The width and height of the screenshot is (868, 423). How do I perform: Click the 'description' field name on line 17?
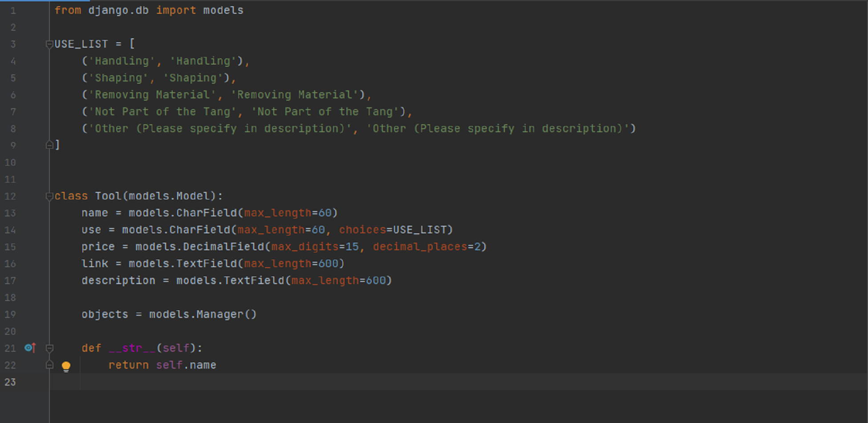pos(118,281)
